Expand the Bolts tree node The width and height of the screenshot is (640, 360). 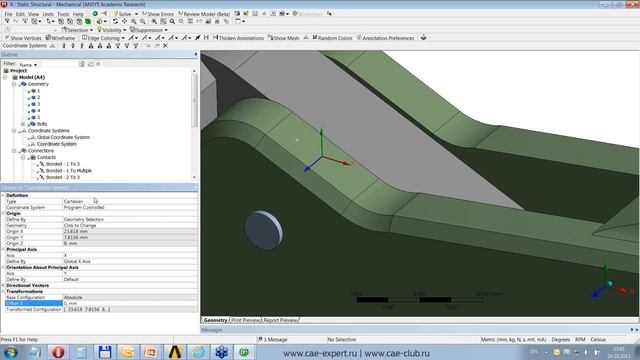(x=23, y=124)
